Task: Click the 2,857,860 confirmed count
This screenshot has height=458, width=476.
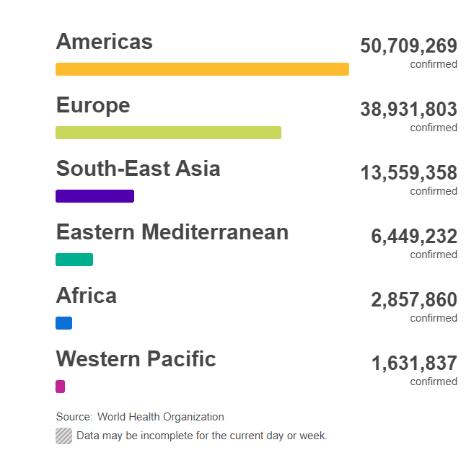Action: (x=414, y=300)
